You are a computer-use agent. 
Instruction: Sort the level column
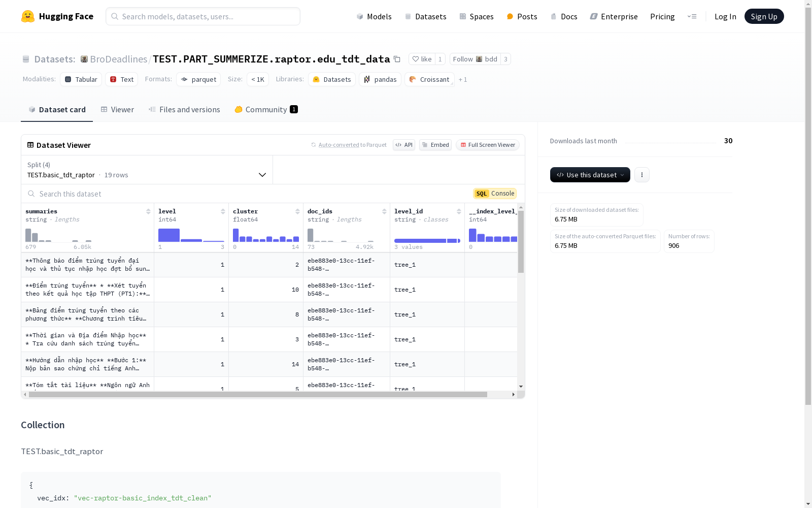pos(223,211)
